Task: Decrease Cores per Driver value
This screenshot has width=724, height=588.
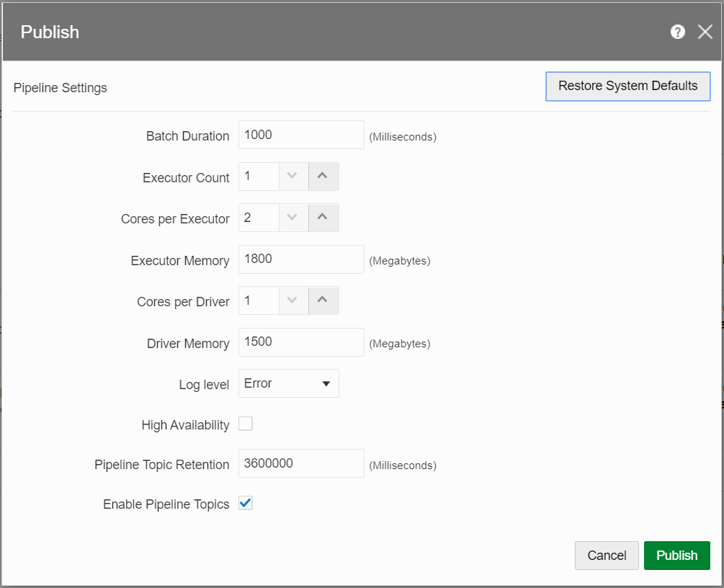Action: (x=292, y=300)
